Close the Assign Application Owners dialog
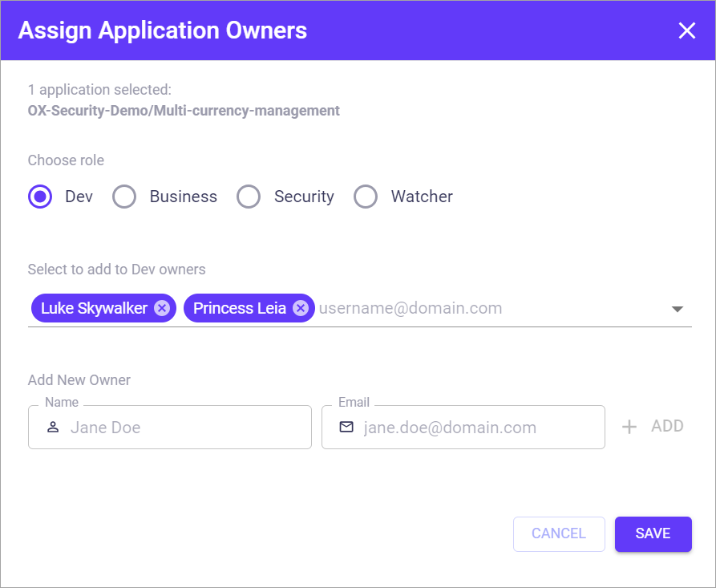716x588 pixels. 686,30
